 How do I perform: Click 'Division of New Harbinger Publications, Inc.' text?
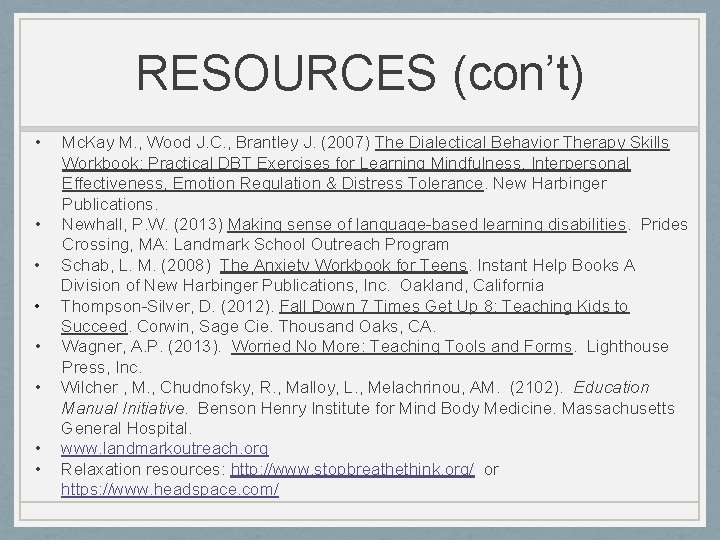[x=225, y=286]
